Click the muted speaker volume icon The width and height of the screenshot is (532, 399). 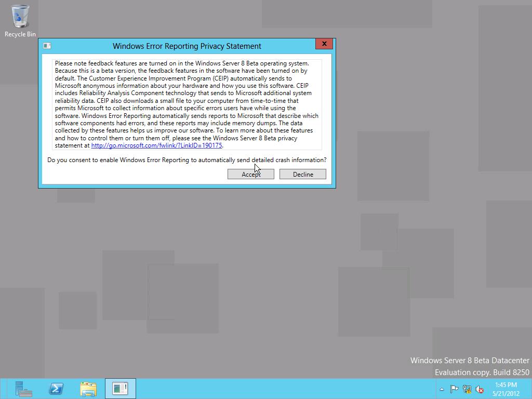(480, 389)
